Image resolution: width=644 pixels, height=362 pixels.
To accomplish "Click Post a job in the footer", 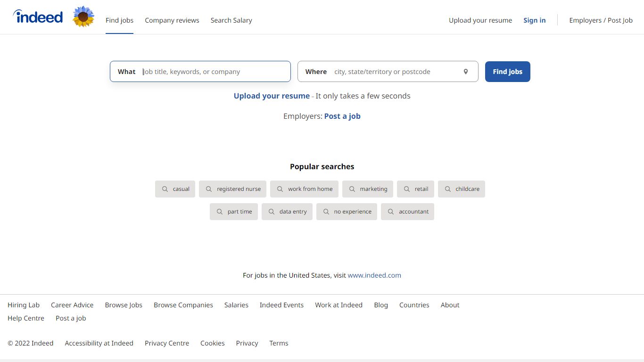I will (x=71, y=318).
